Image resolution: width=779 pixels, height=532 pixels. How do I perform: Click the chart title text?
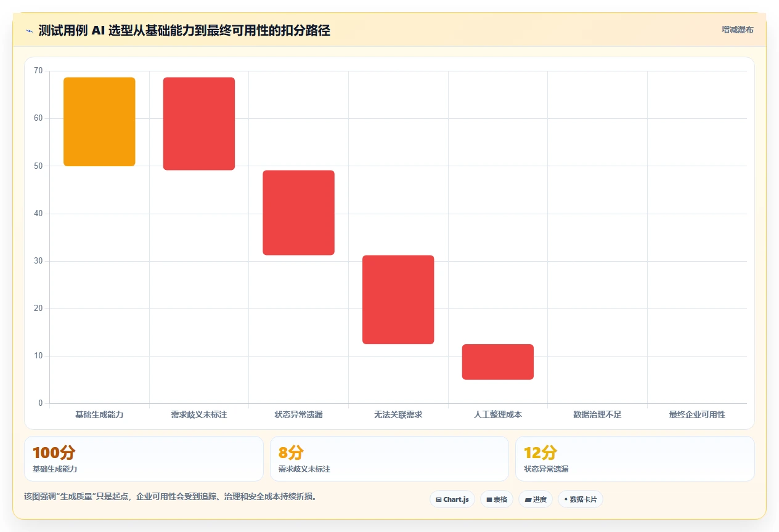184,31
